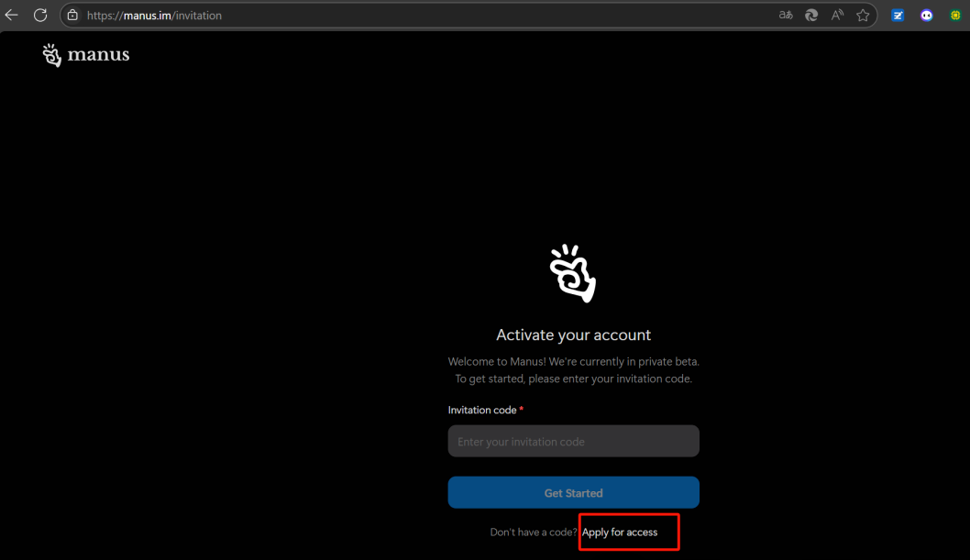
Task: Click the Edge swirl icon in address bar
Action: click(811, 16)
